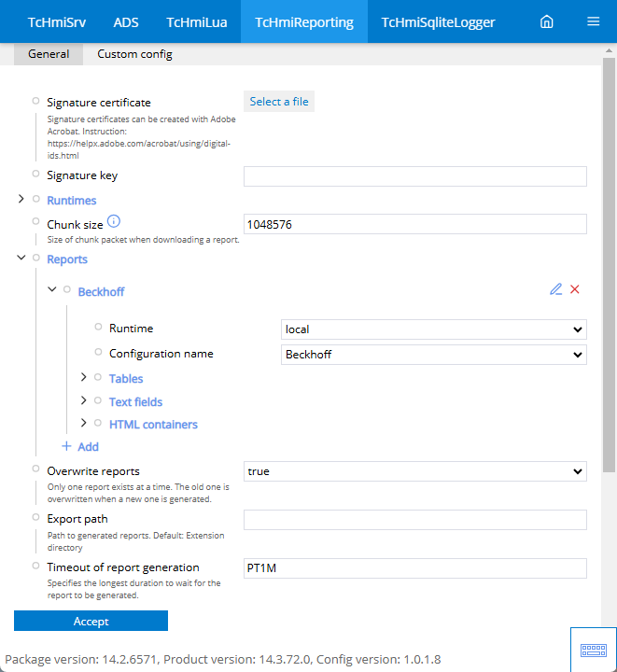Click the Accept button
The height and width of the screenshot is (672, 617).
pyautogui.click(x=91, y=621)
